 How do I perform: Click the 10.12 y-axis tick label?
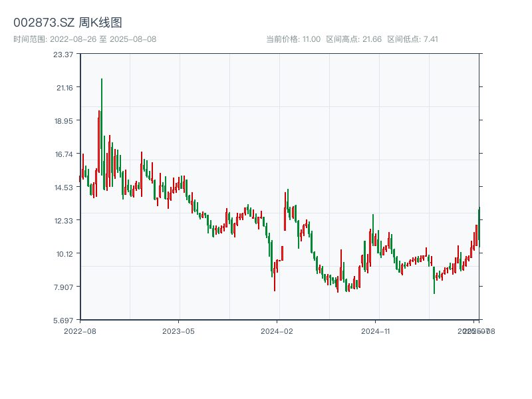pyautogui.click(x=63, y=254)
